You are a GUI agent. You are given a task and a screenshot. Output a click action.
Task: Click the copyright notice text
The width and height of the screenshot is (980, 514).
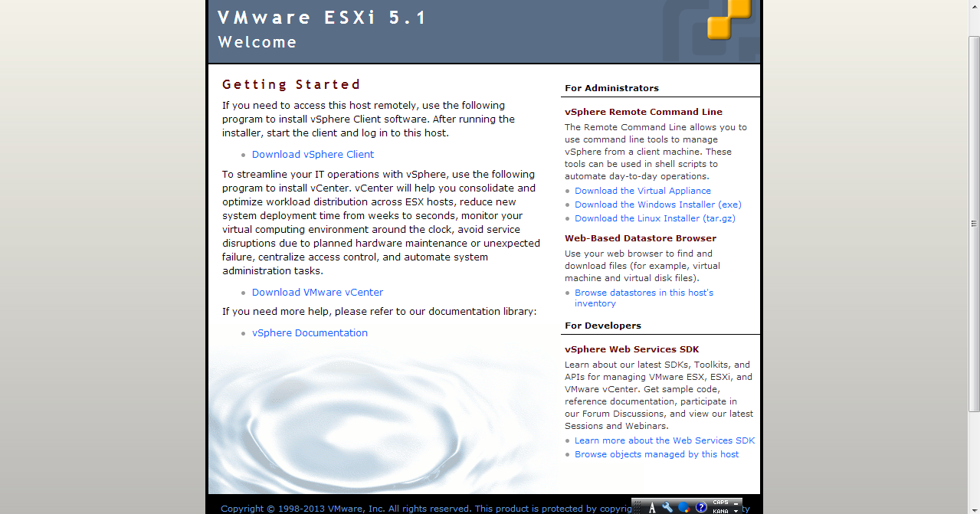pyautogui.click(x=425, y=509)
